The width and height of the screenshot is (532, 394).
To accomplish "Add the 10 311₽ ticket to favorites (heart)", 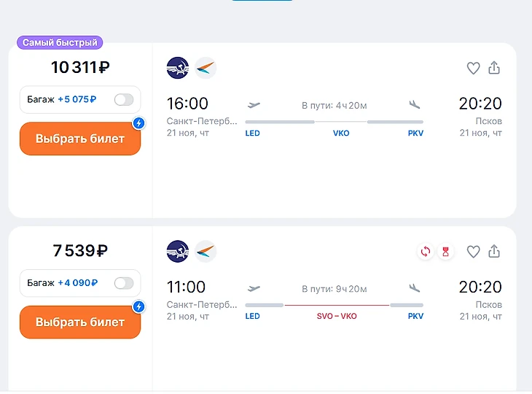I will click(x=473, y=68).
